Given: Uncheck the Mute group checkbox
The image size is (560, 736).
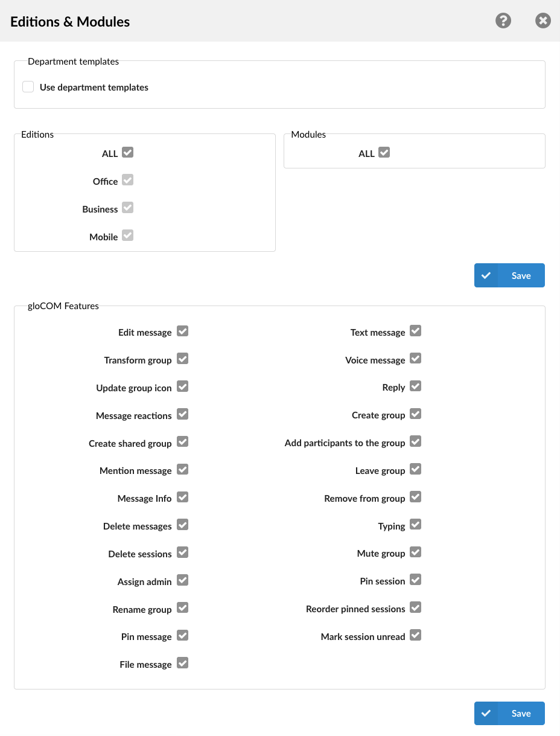Looking at the screenshot, I should (415, 552).
